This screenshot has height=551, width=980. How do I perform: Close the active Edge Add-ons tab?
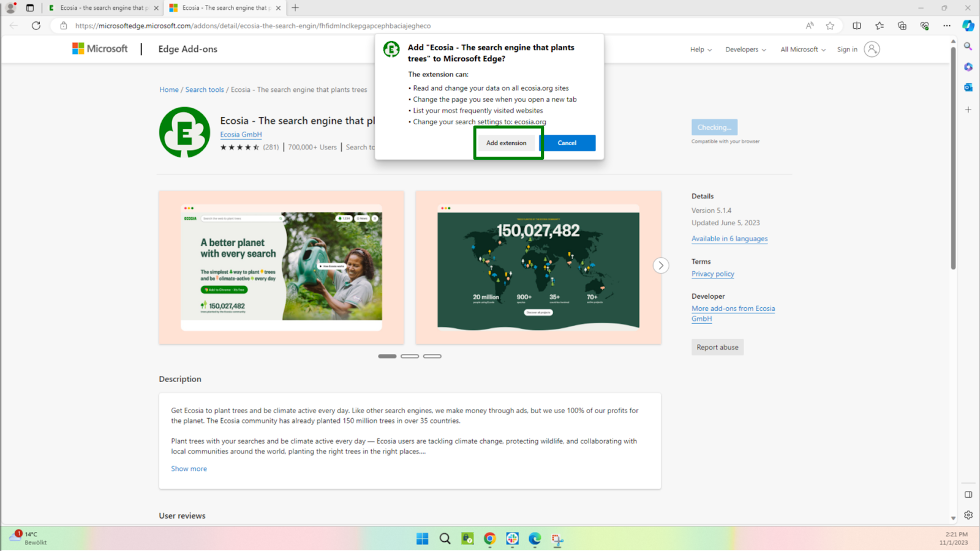point(278,8)
